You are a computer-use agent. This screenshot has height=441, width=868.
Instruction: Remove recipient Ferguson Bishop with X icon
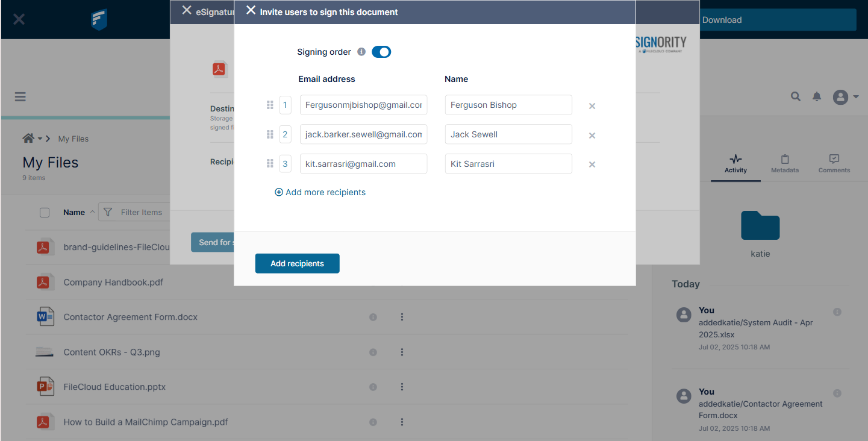(592, 106)
